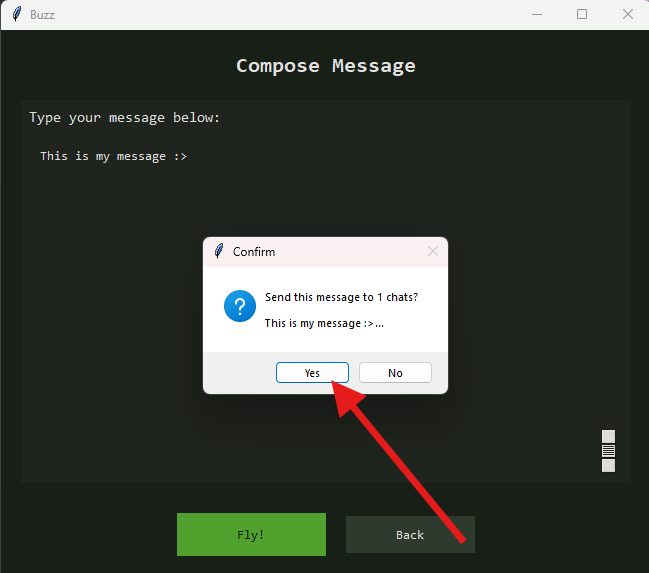The height and width of the screenshot is (573, 649).
Task: Launch sending with the green Fly! button
Action: coord(251,534)
